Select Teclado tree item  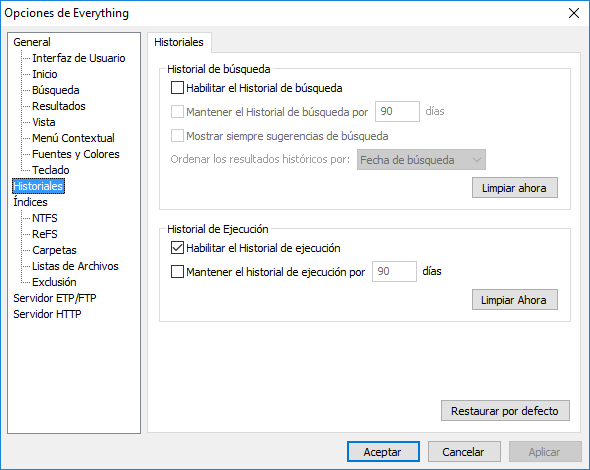coord(51,170)
